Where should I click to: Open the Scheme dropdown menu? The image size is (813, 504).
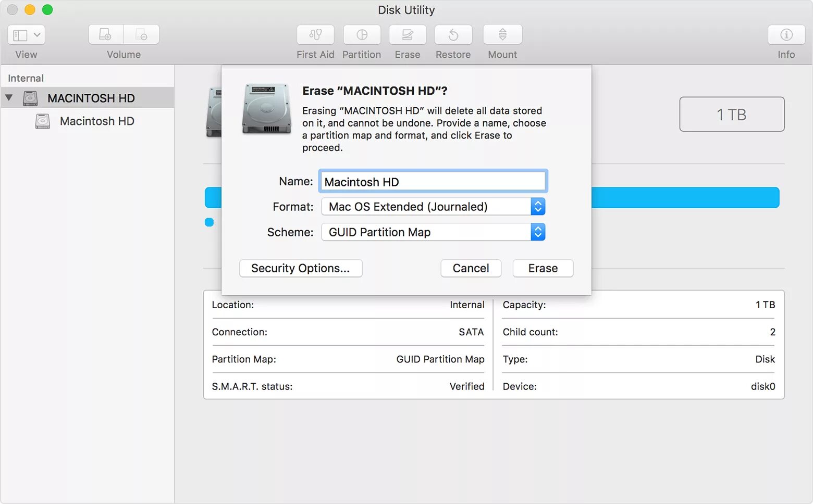point(433,232)
